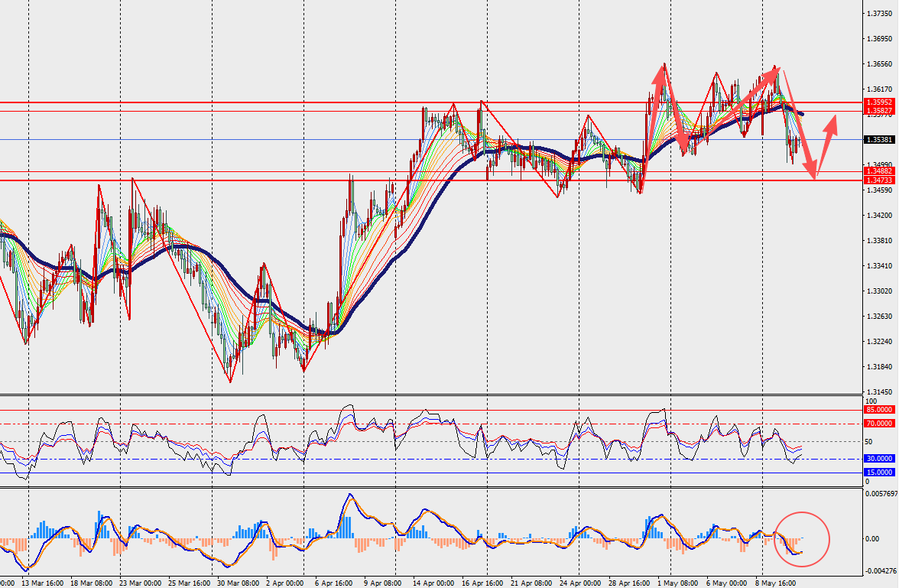Click the 2 Apr 00:00 time label
The height and width of the screenshot is (588, 899).
(x=285, y=583)
